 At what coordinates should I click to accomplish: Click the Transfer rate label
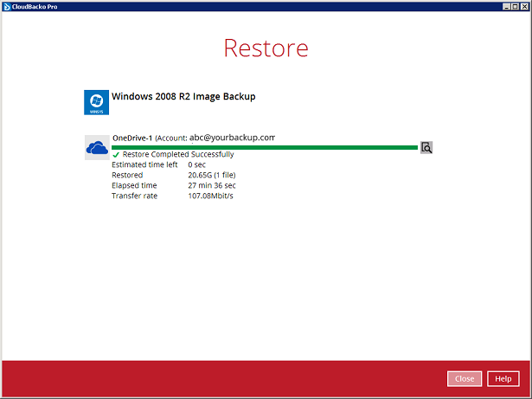coord(134,196)
